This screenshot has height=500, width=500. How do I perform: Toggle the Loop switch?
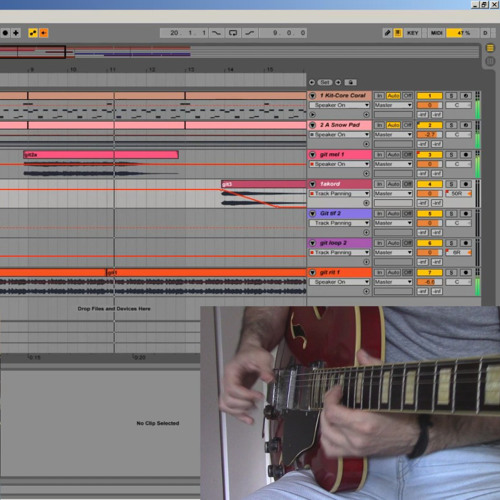pos(233,33)
